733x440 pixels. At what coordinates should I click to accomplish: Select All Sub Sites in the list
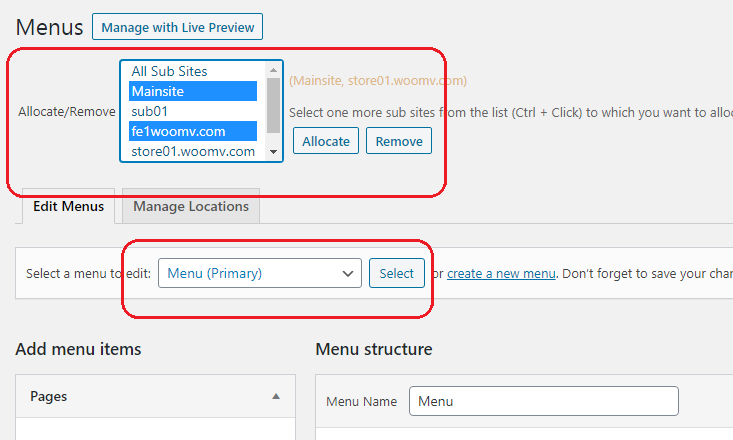tap(193, 71)
